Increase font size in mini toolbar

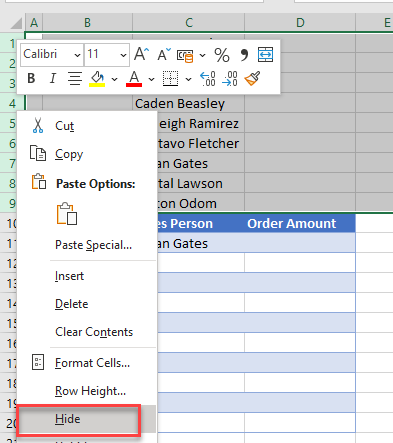141,54
